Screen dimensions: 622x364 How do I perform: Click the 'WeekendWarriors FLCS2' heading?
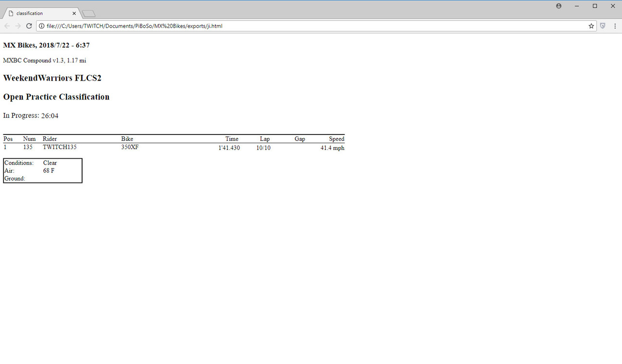pyautogui.click(x=52, y=78)
